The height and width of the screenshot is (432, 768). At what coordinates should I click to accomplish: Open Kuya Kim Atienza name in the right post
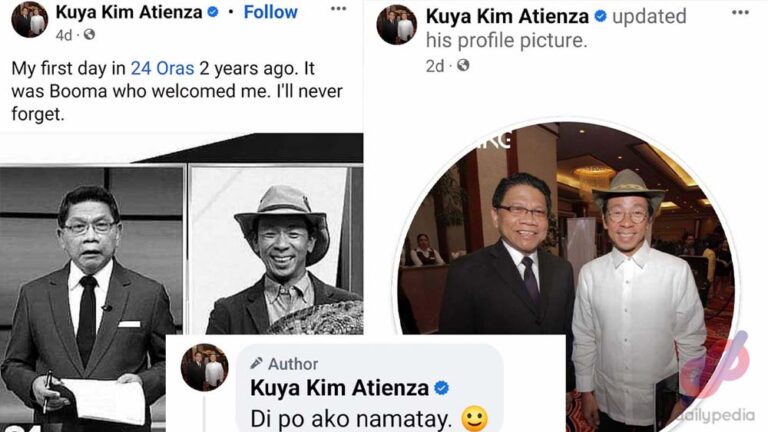point(507,17)
